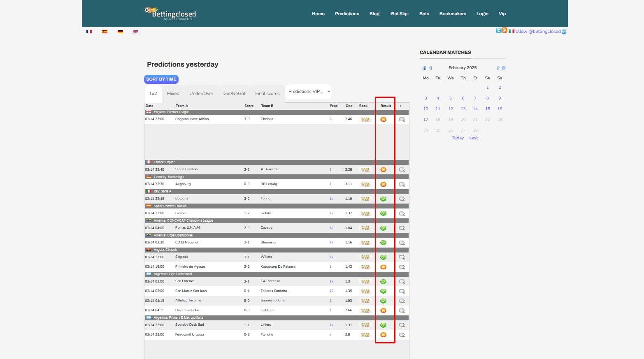
Task: Open the orange RSS feed icon
Action: 505,30
